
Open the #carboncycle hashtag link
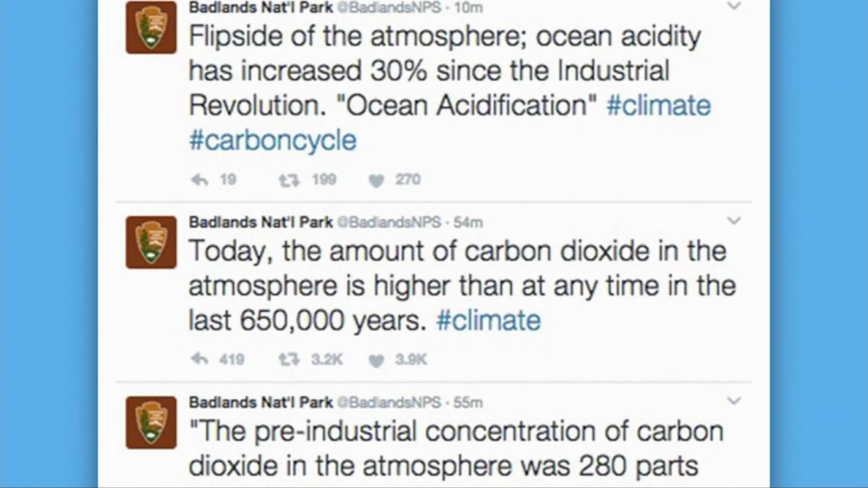pos(272,140)
